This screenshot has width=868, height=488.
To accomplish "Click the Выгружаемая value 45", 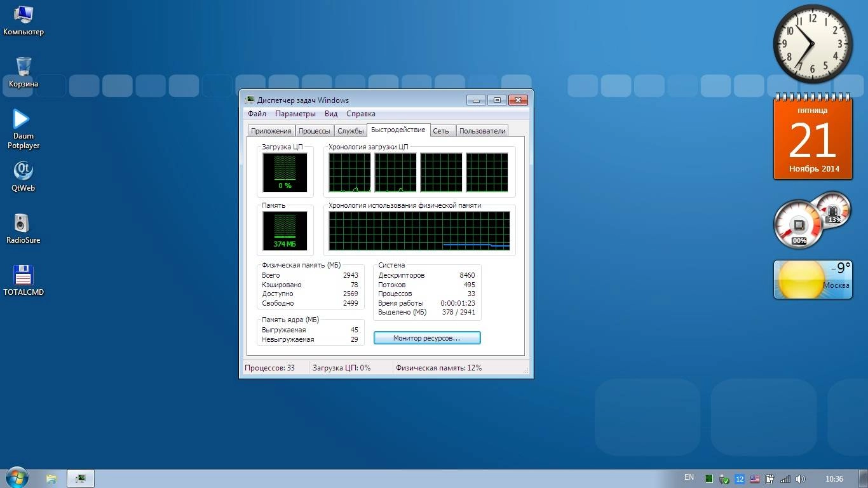I will 354,330.
